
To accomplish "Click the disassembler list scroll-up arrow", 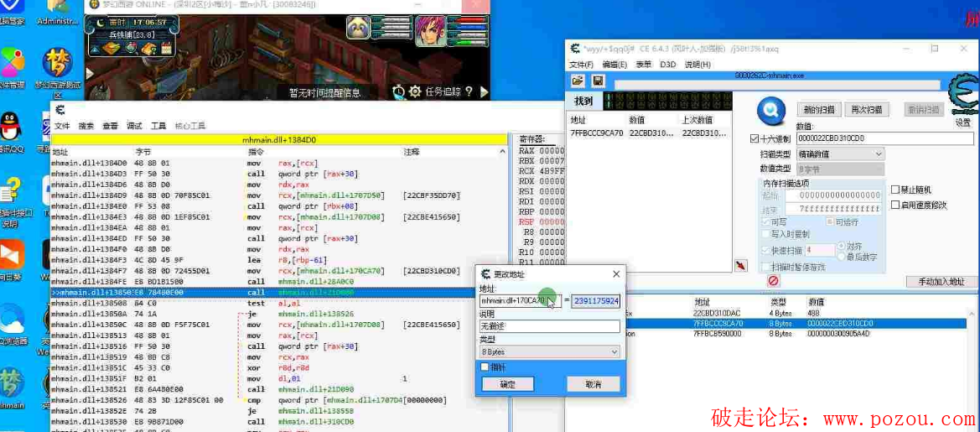I will (x=502, y=152).
